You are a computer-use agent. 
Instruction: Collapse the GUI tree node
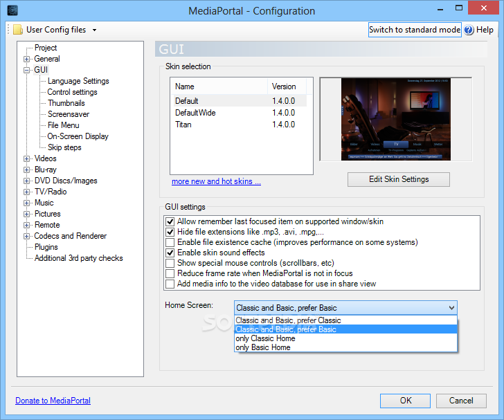pos(27,70)
